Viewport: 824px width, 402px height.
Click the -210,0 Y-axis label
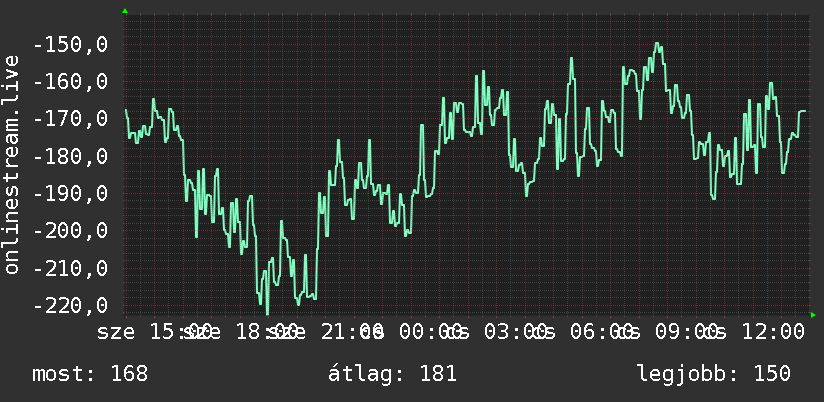[x=70, y=269]
